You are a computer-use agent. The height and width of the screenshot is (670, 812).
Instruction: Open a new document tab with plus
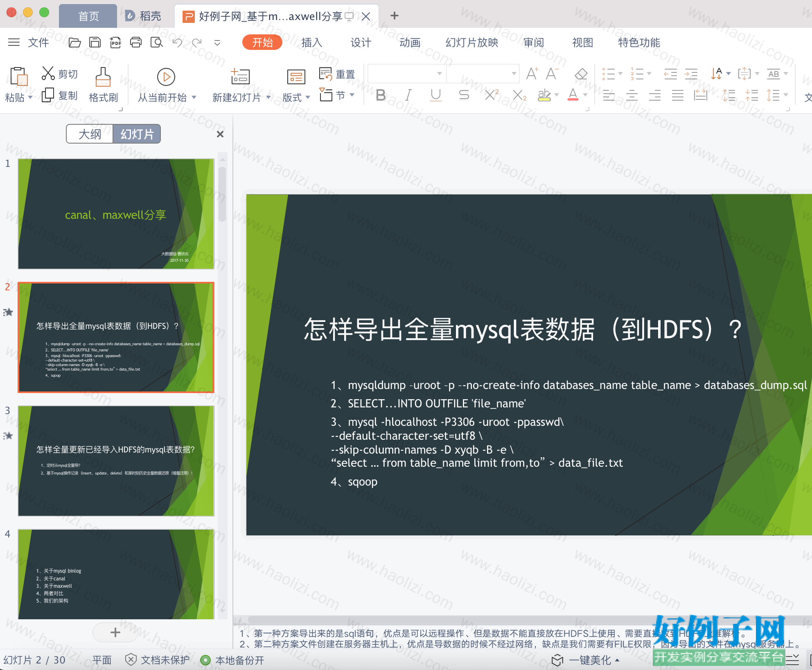coord(394,16)
